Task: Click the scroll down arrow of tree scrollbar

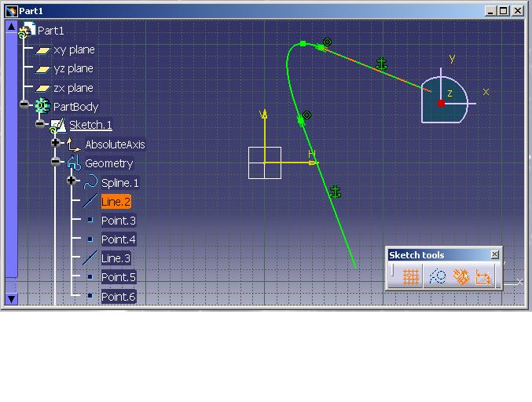Action: (11, 299)
